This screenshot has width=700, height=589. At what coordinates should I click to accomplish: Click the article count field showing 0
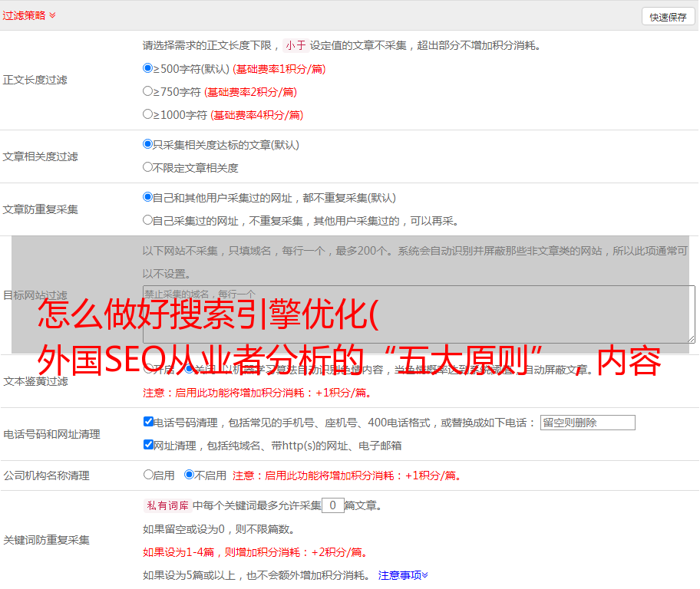[333, 505]
